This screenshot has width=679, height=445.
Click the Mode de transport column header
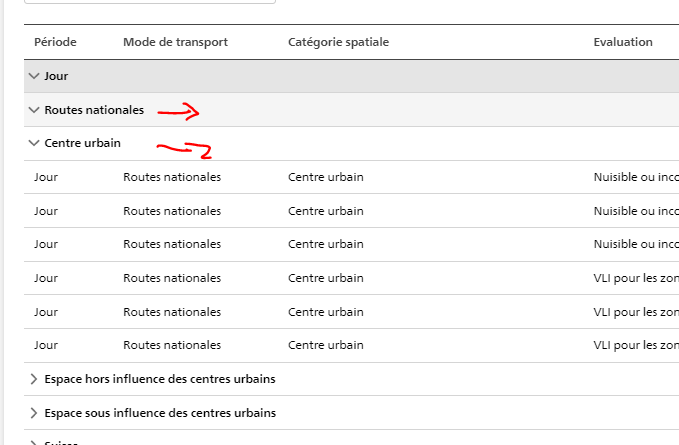pyautogui.click(x=175, y=42)
